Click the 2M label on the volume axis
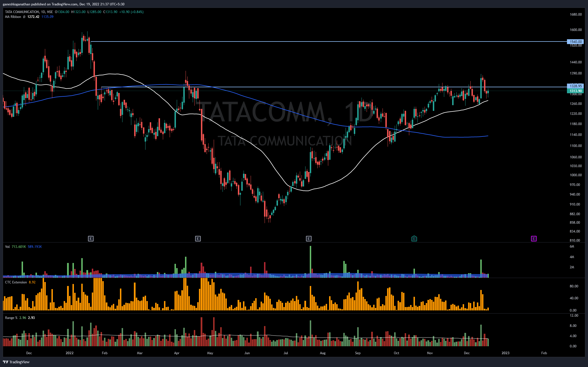This screenshot has height=367, width=588. click(572, 267)
